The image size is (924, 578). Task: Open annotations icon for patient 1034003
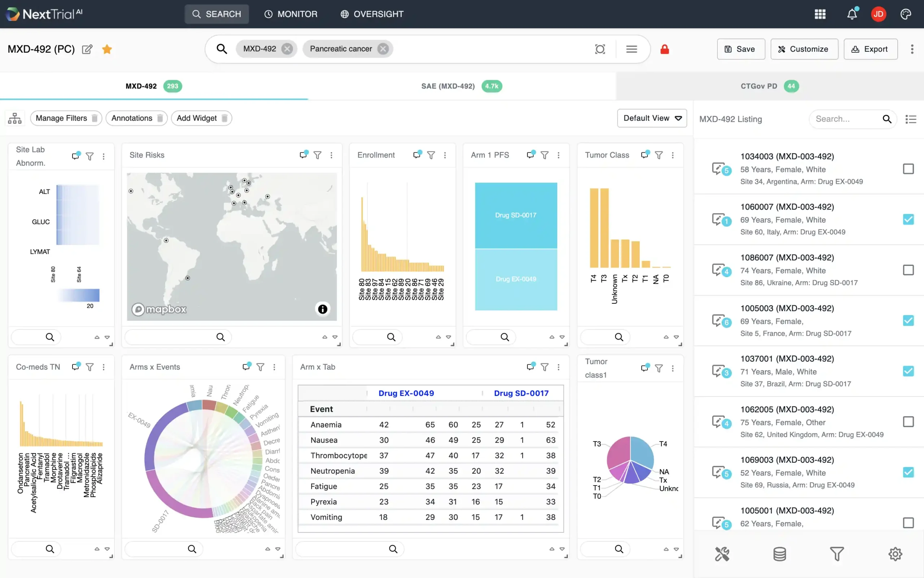(721, 169)
